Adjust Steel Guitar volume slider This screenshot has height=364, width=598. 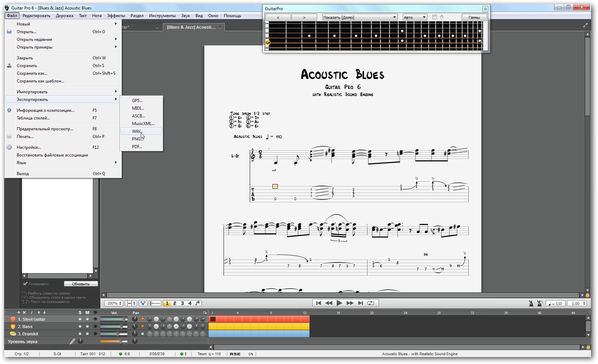pos(114,319)
